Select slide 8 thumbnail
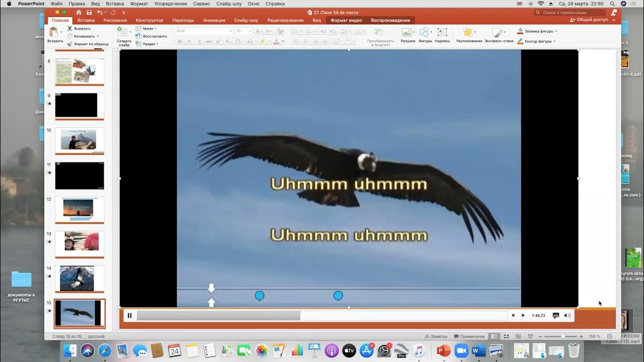The image size is (644, 362). [x=79, y=71]
